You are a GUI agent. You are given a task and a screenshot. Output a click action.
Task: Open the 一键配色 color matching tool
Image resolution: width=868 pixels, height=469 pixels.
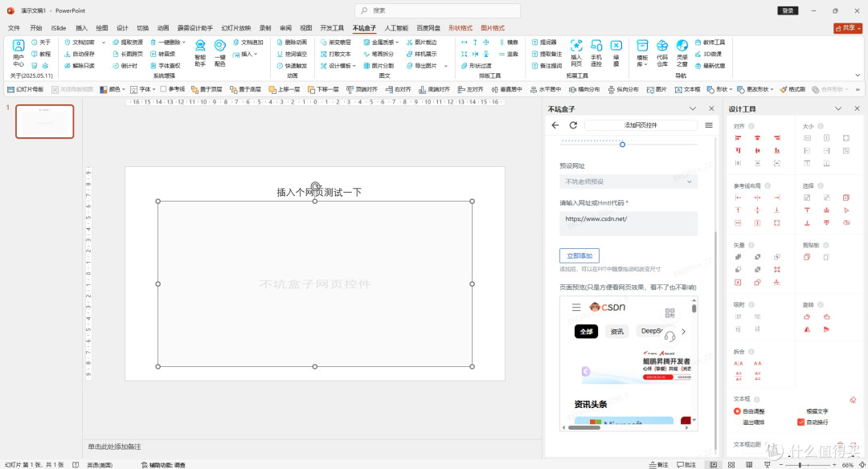pos(219,53)
